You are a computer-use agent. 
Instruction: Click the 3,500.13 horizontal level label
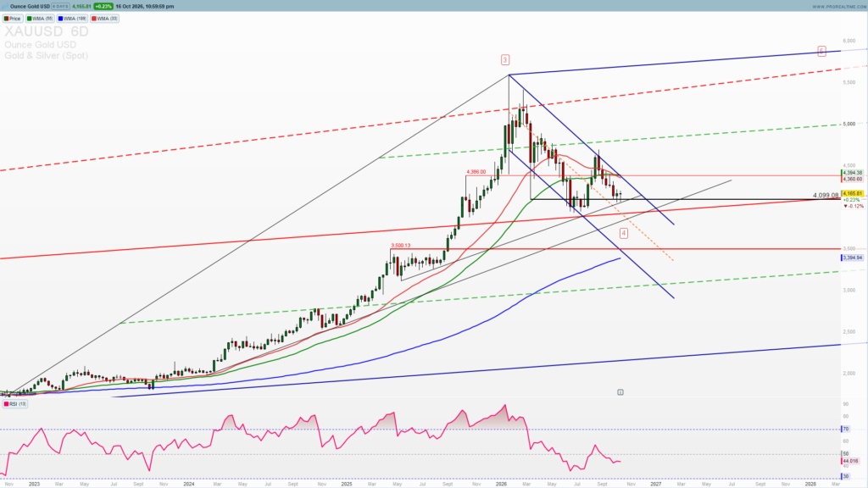click(401, 246)
